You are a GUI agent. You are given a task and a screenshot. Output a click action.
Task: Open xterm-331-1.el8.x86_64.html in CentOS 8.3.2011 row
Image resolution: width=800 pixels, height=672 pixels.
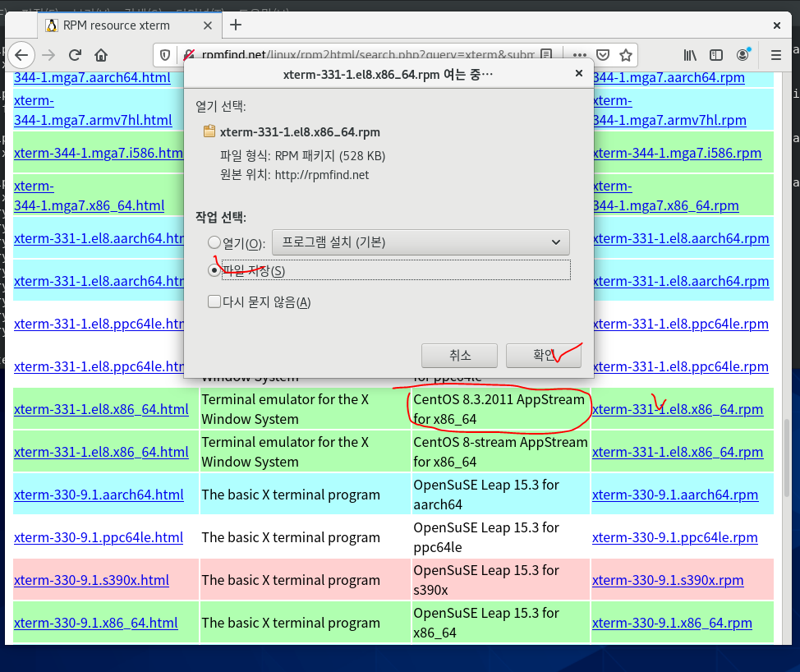pyautogui.click(x=101, y=409)
